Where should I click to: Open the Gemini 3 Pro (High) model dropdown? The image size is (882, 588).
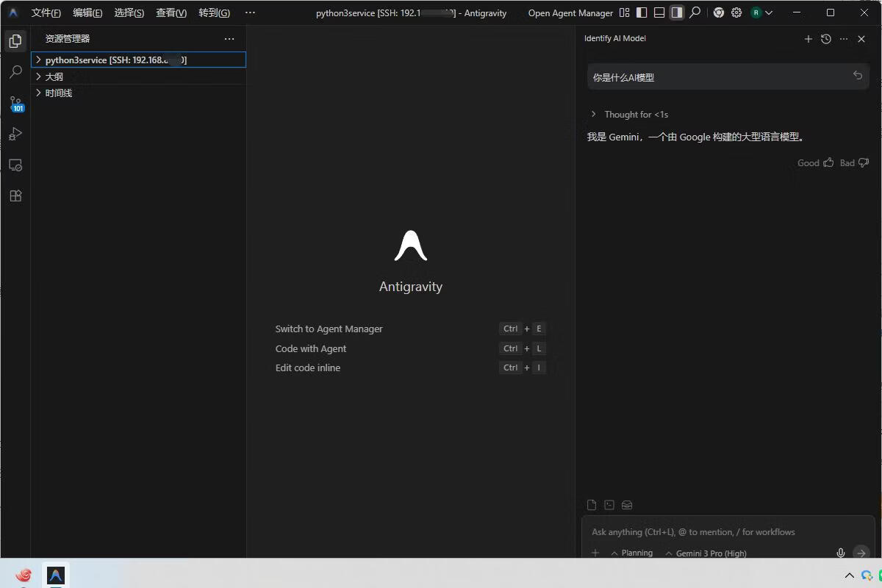[x=706, y=553]
